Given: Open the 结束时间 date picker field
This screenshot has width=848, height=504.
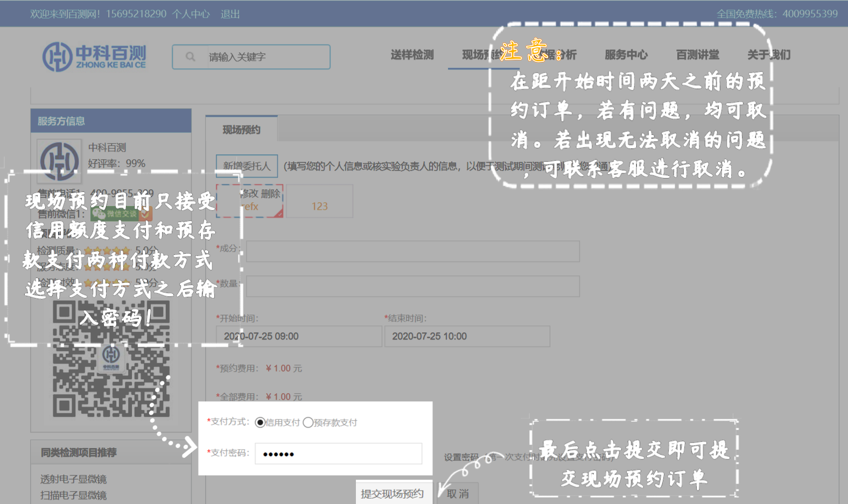Looking at the screenshot, I should click(x=467, y=336).
